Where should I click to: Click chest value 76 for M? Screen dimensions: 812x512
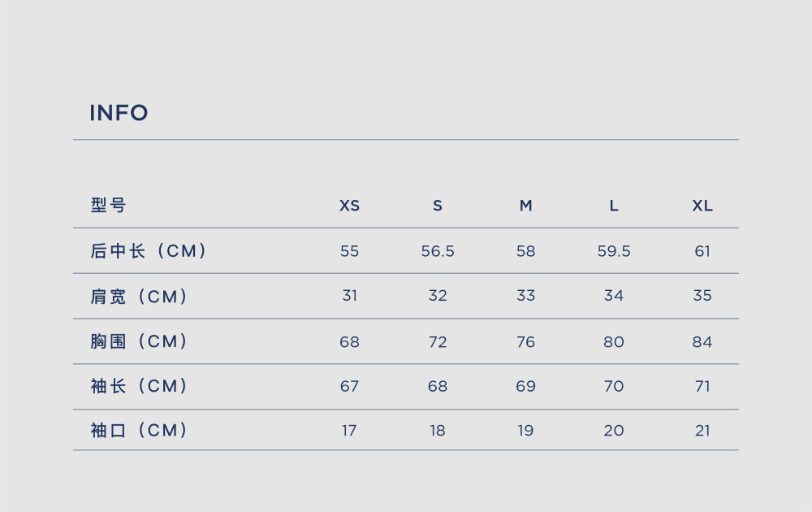point(525,342)
